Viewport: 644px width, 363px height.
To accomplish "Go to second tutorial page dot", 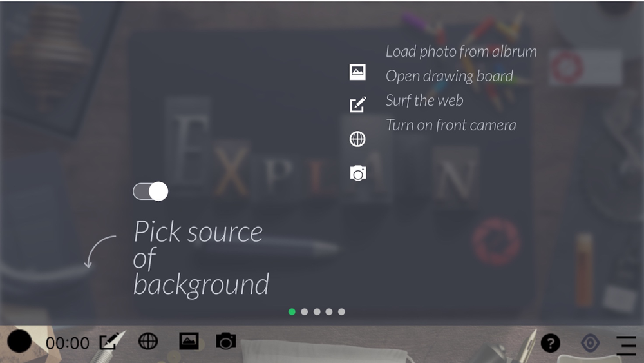I will 305,312.
